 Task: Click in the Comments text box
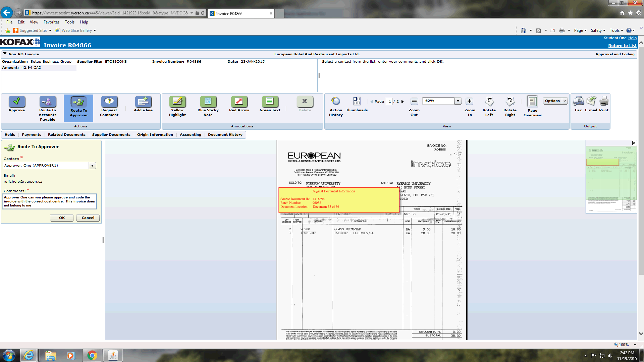pos(49,201)
